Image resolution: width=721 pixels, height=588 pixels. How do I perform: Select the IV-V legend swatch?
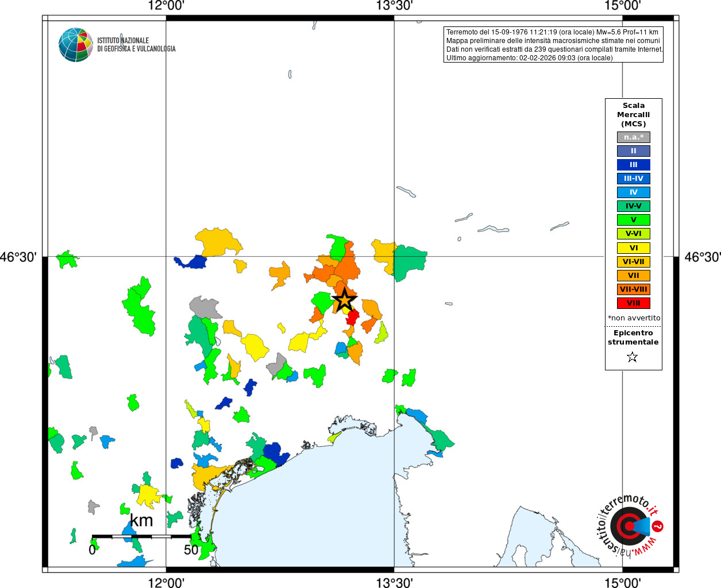coord(633,206)
